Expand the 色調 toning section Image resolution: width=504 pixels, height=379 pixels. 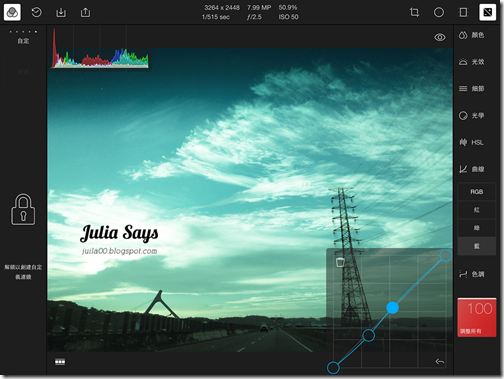click(472, 274)
